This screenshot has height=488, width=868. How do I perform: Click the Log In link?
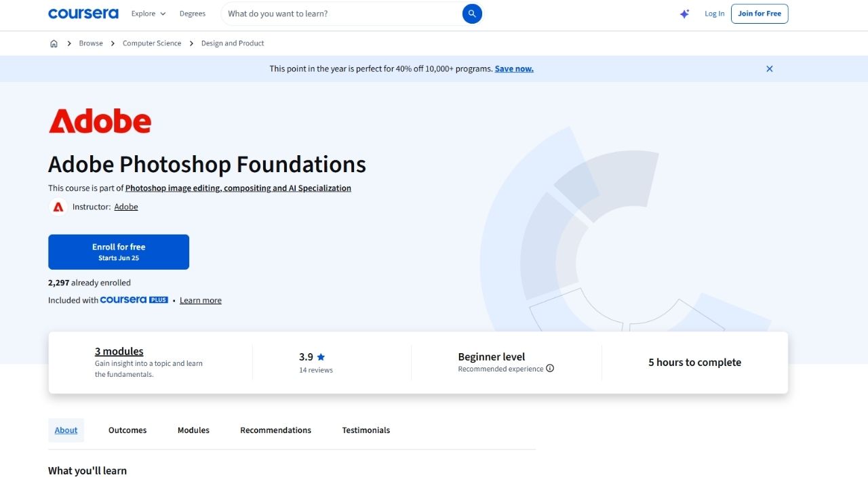pos(714,14)
